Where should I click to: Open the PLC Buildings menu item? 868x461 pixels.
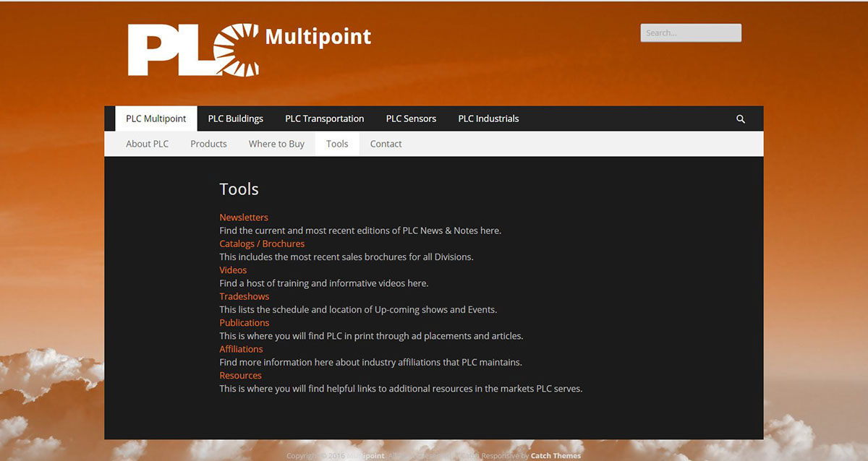(x=236, y=119)
